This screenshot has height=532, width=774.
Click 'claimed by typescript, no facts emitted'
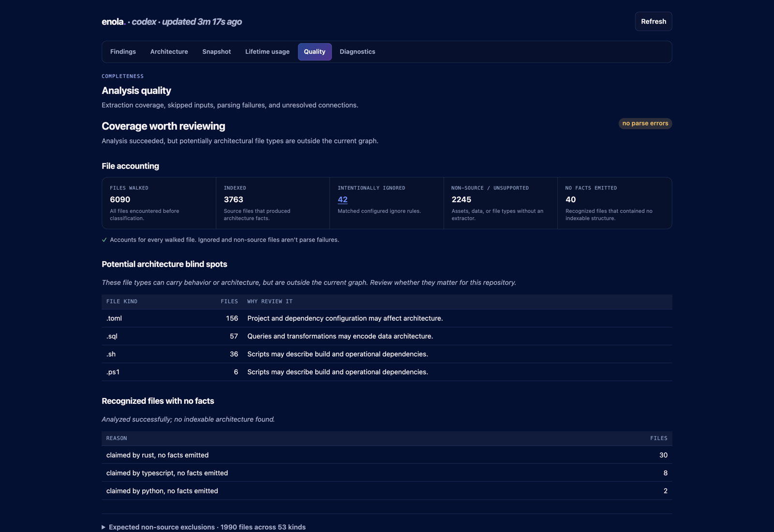coord(167,473)
